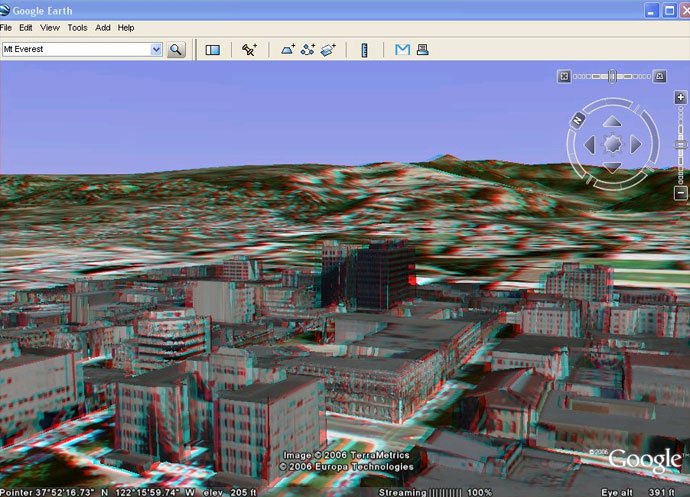Viewport: 690px width, 497px height.
Task: Click the 'Eye alt 391 ft' status text
Action: point(638,492)
